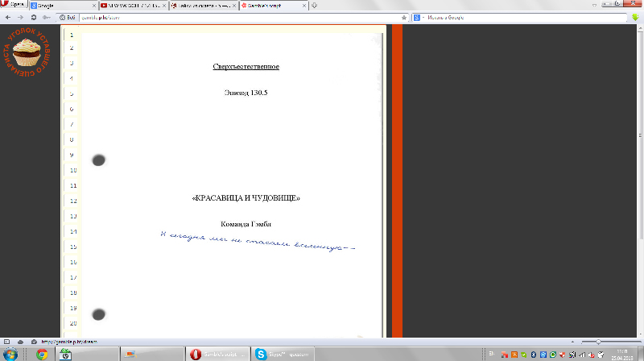644x361 pixels.
Task: Select the Gamble's script tab
Action: (x=273, y=6)
